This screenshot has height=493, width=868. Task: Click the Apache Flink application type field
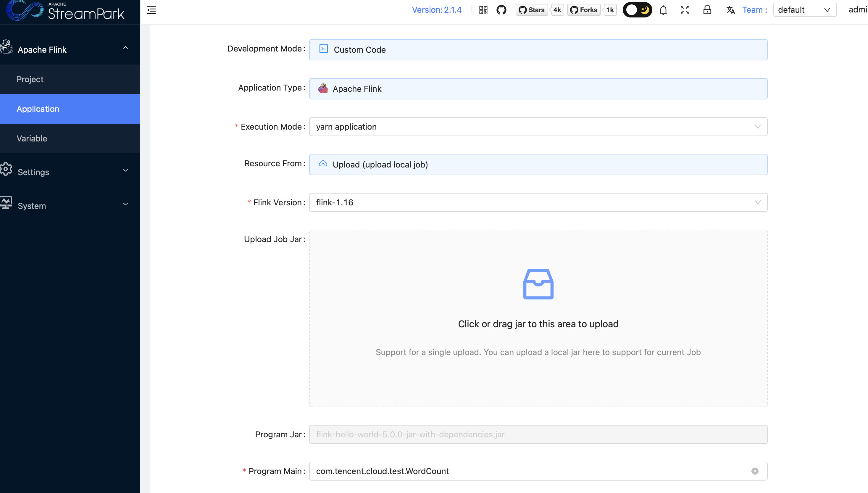coord(538,89)
